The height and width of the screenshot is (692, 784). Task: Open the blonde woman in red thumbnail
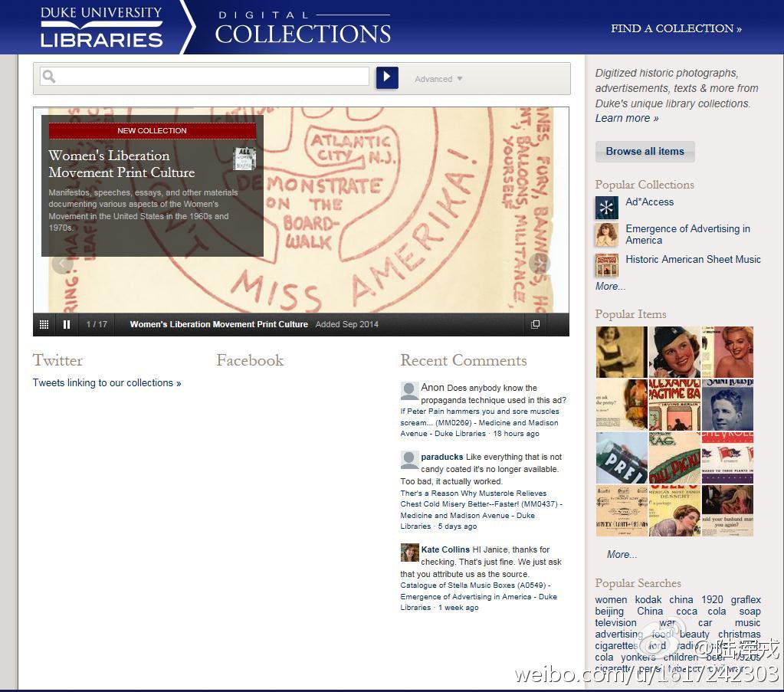pyautogui.click(x=727, y=352)
